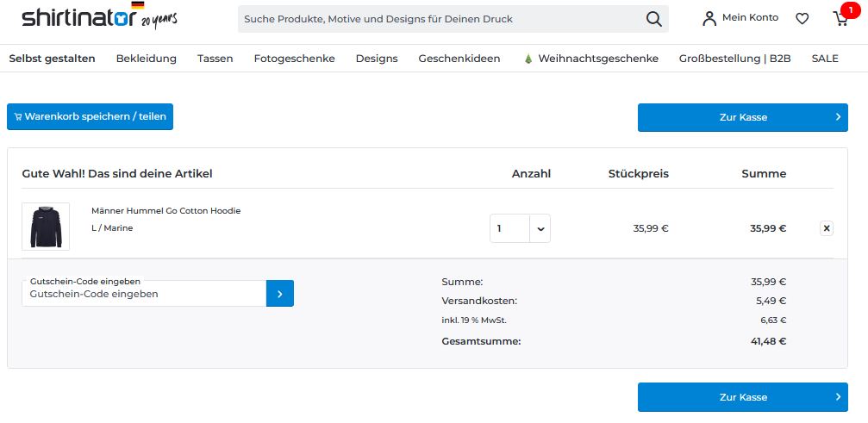Click the top Zur Kasse button
This screenshot has width=868, height=423.
coord(742,117)
